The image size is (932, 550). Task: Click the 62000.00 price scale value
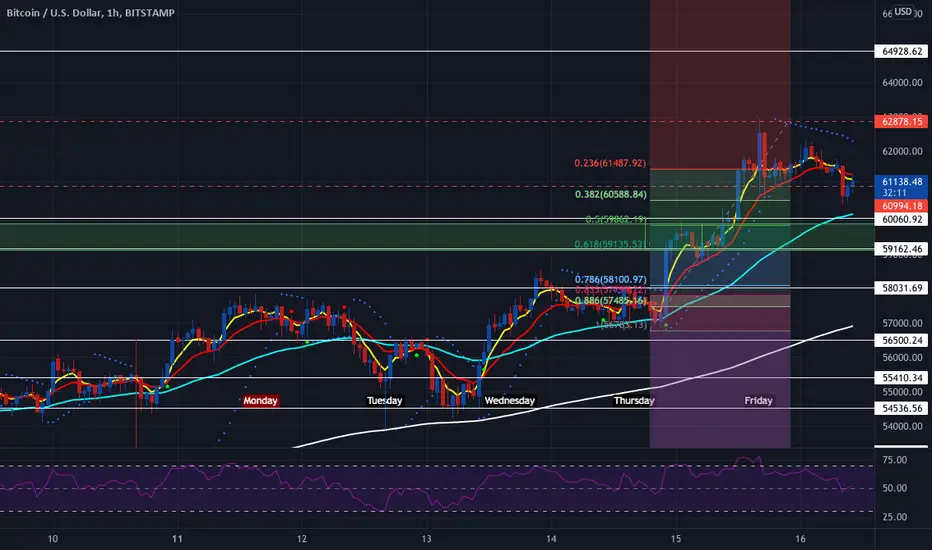coord(902,151)
